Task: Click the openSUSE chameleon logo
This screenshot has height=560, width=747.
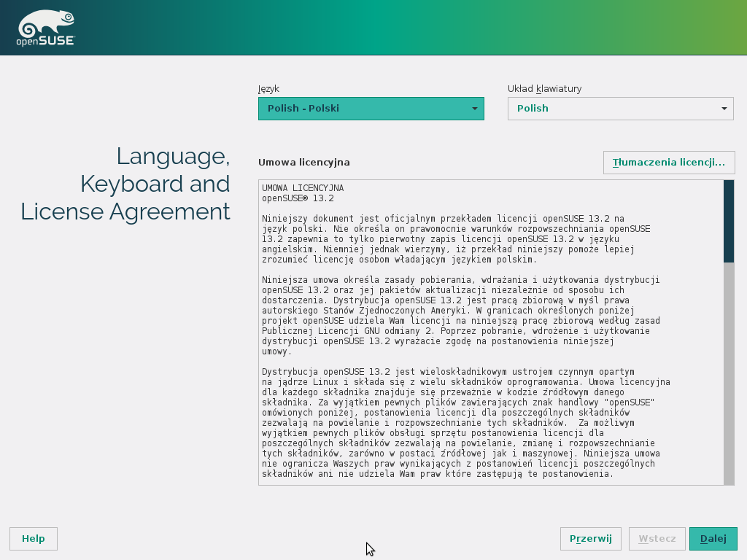Action: [45, 29]
